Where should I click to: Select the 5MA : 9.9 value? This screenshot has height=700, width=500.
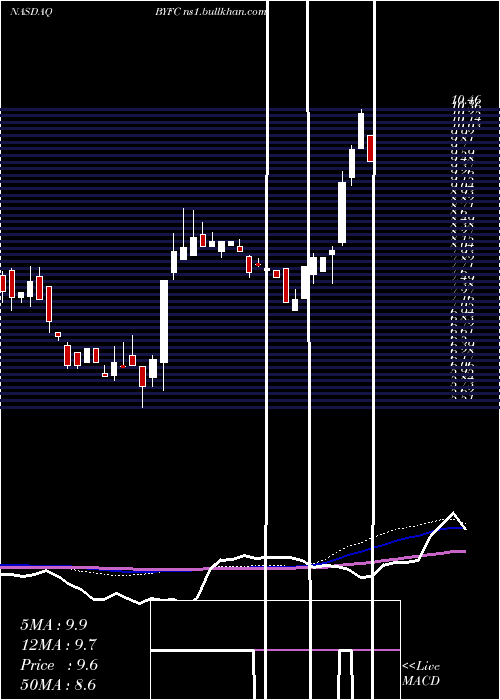click(54, 625)
